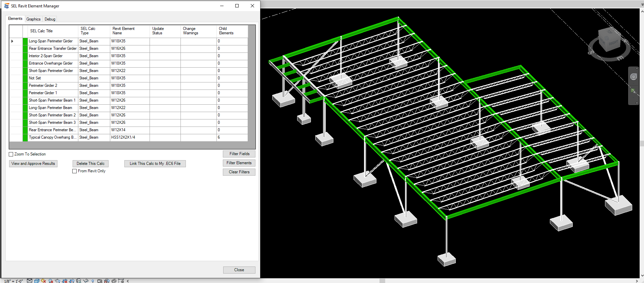The image size is (644, 283).
Task: Select the Short-Span Perimeter Beam 3 row
Action: click(x=128, y=122)
